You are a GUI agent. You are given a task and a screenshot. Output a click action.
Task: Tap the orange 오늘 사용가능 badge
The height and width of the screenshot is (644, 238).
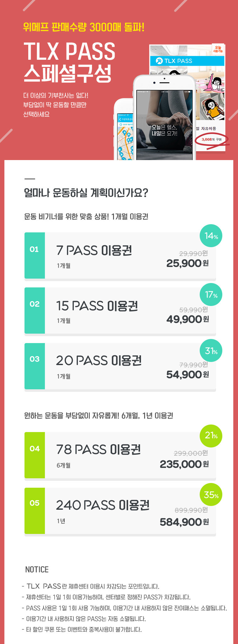coord(218,49)
